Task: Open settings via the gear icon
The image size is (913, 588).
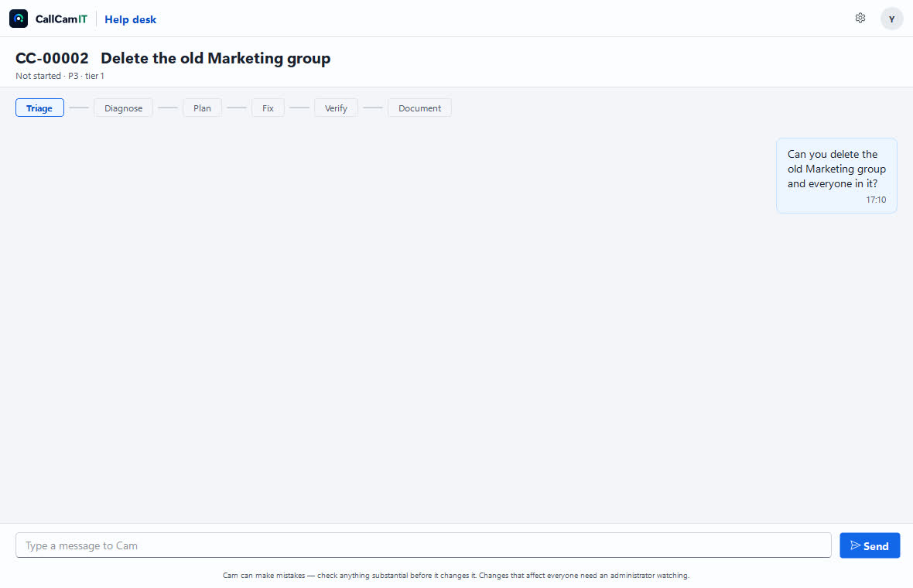Action: pyautogui.click(x=860, y=18)
